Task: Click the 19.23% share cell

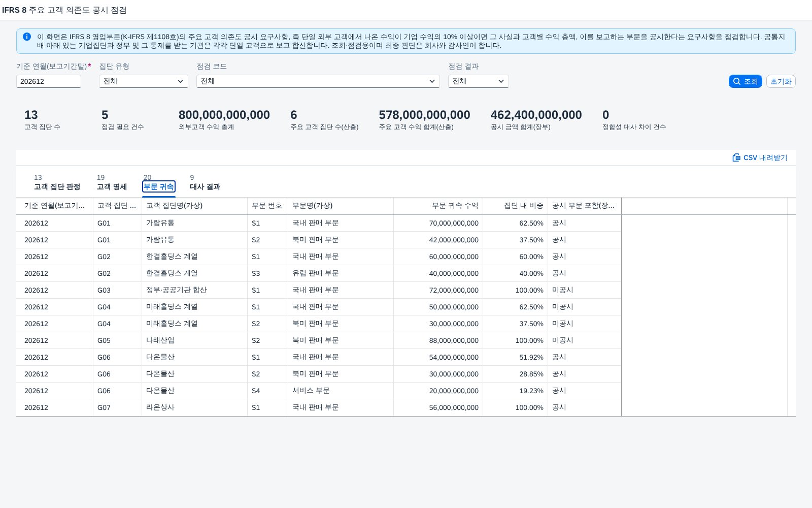Action: coord(516,391)
